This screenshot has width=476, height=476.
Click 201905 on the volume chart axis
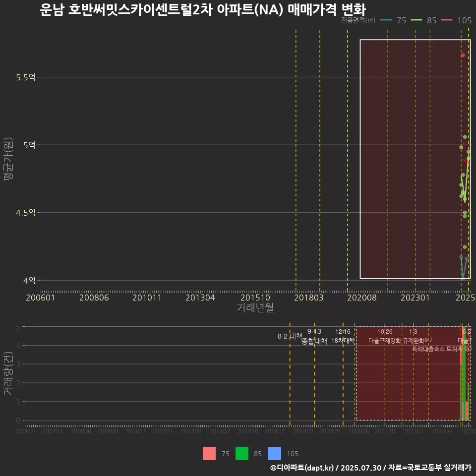pyautogui.click(x=330, y=431)
